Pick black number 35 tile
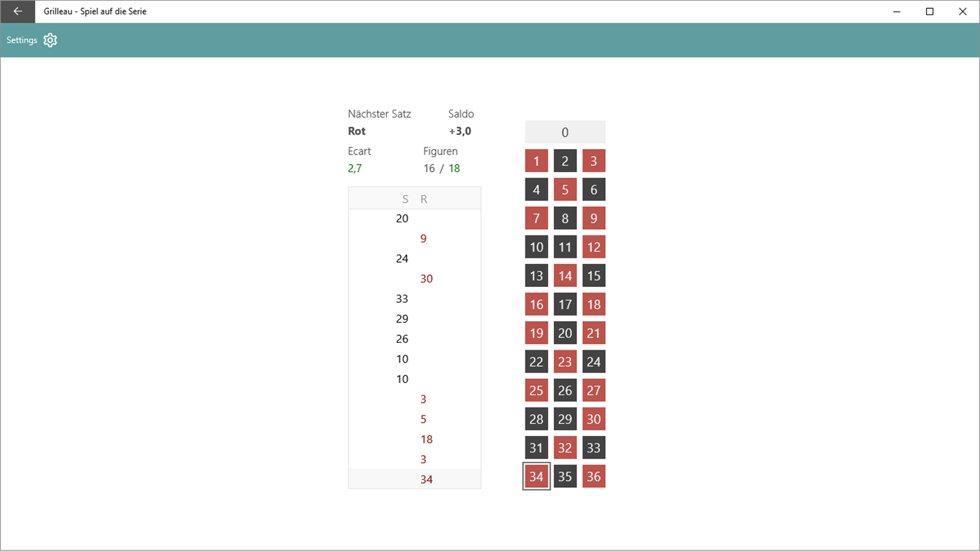The height and width of the screenshot is (551, 980). point(565,476)
